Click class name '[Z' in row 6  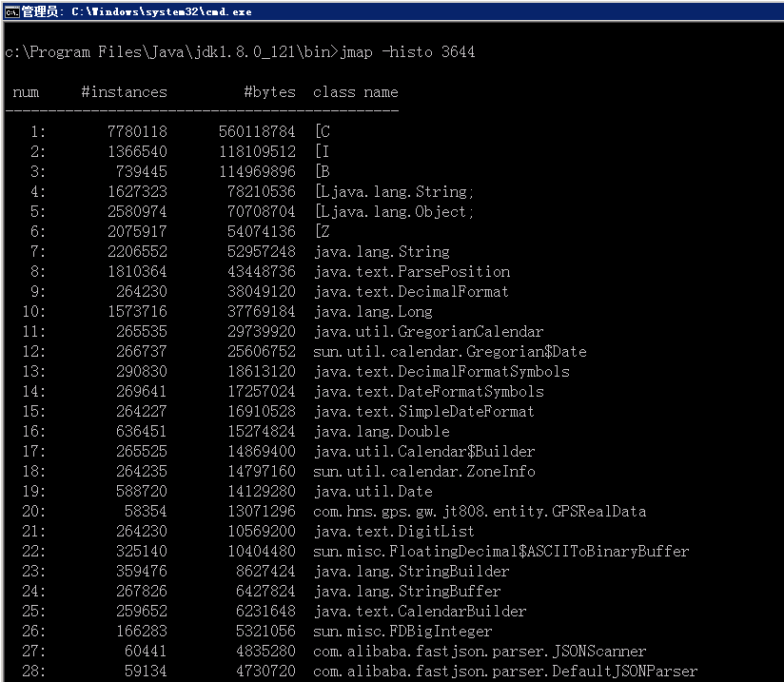323,231
